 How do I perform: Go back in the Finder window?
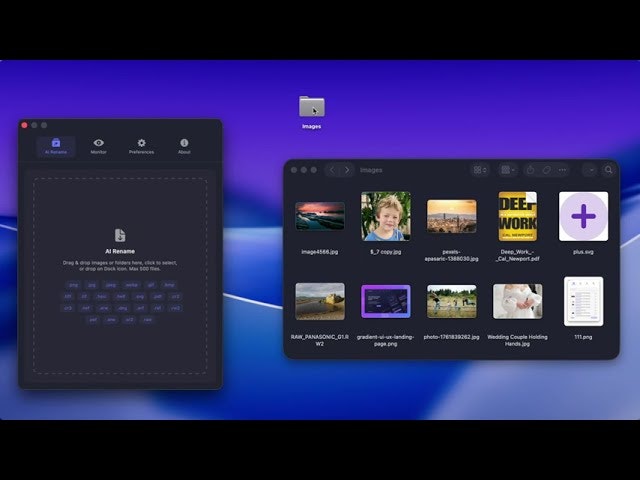[332, 170]
